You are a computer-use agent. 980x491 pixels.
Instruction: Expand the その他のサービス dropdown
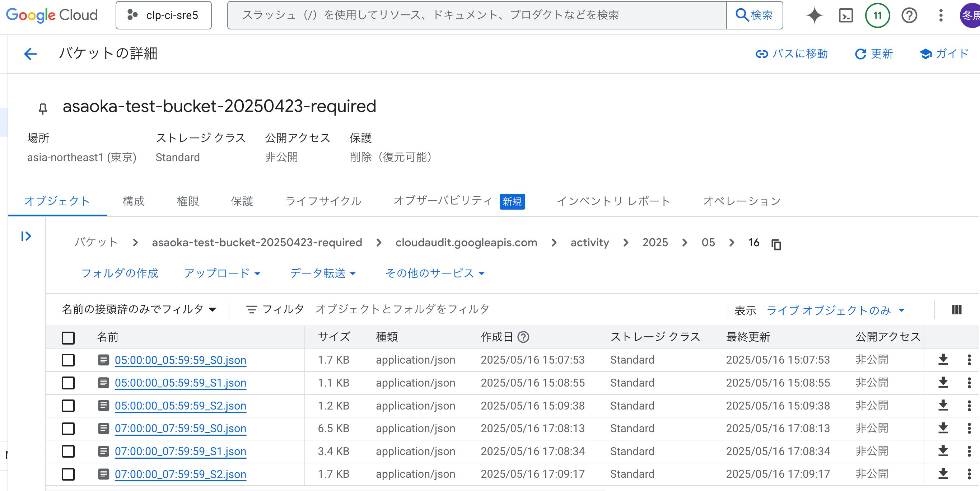click(435, 273)
